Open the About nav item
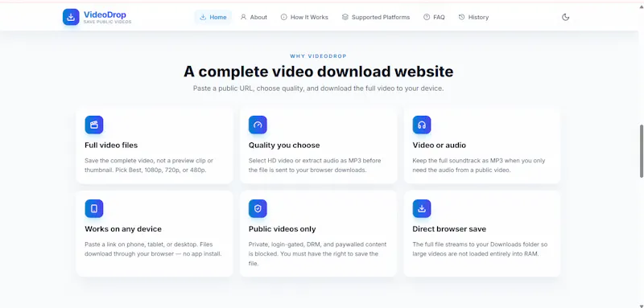This screenshot has width=644, height=308. coord(254,17)
